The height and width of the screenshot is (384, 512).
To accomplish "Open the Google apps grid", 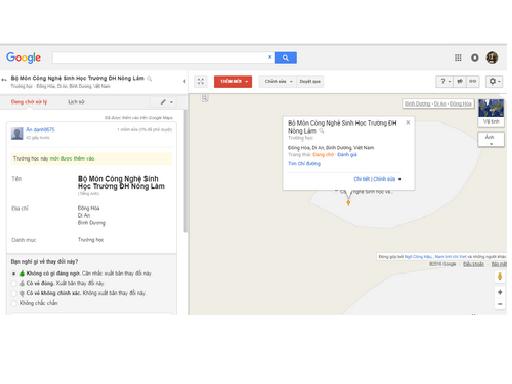I will tap(458, 58).
